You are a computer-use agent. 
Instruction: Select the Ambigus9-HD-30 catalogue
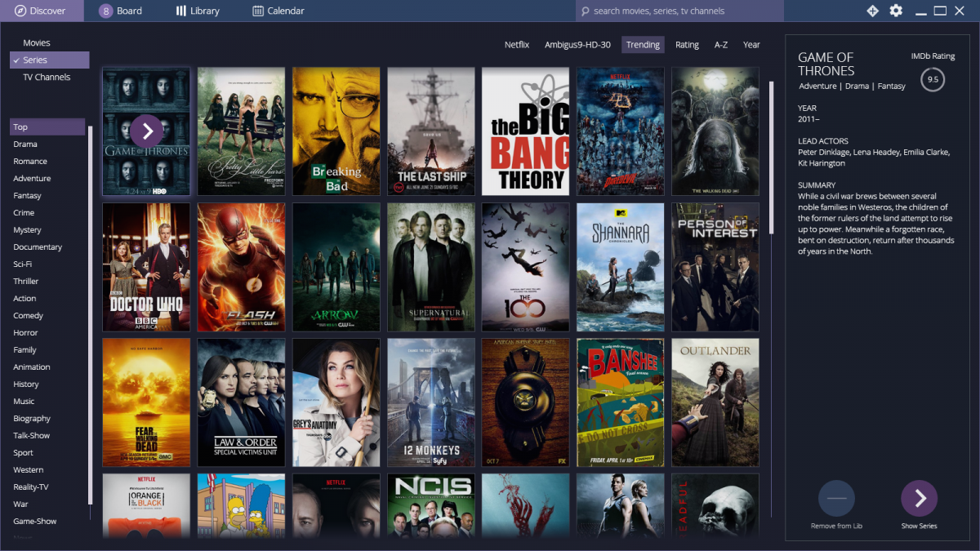pyautogui.click(x=577, y=45)
